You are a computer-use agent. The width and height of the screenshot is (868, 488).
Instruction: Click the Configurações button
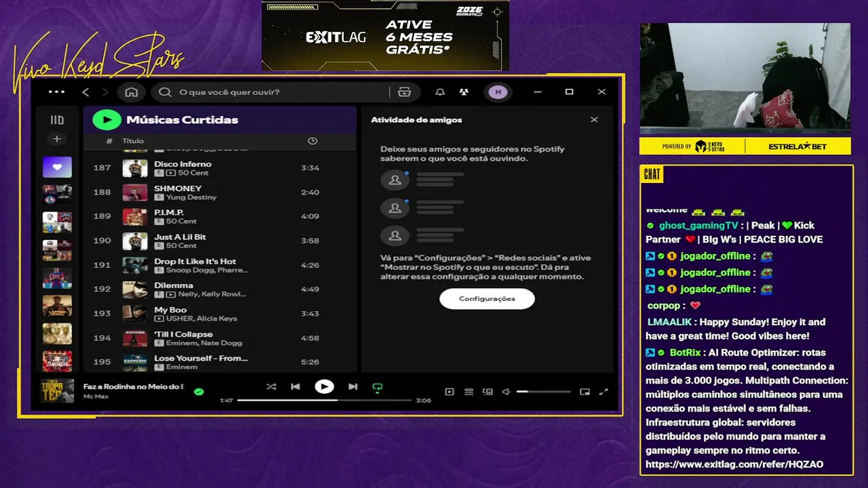point(487,299)
